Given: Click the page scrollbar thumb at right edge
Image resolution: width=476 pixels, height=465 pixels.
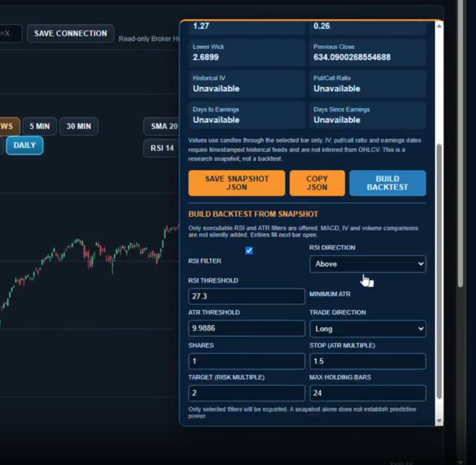Looking at the screenshot, I should [x=460, y=143].
